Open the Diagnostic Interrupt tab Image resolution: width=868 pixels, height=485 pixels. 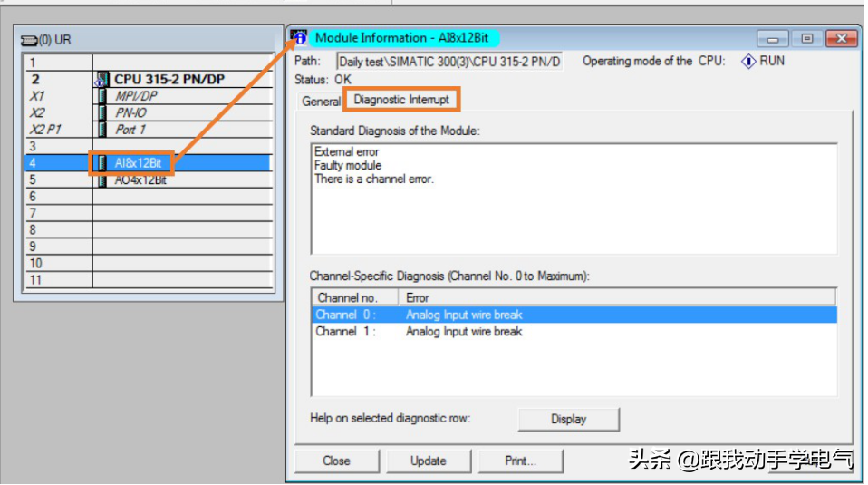coord(401,99)
